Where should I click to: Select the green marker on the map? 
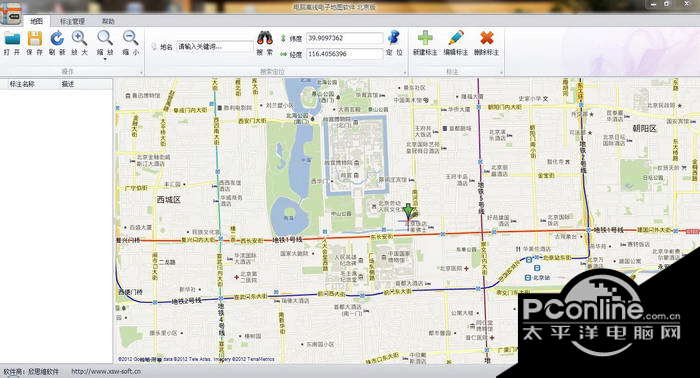pos(408,211)
